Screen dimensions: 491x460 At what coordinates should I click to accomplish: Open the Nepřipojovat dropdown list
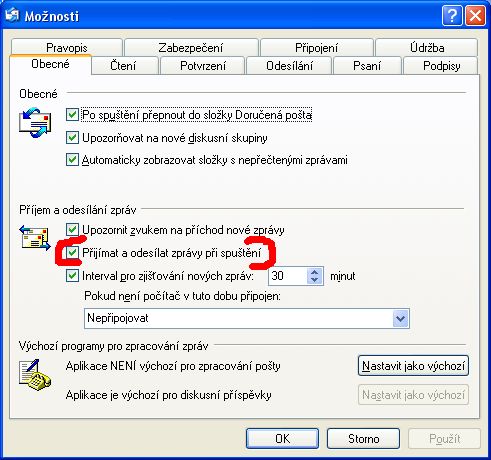tap(401, 318)
